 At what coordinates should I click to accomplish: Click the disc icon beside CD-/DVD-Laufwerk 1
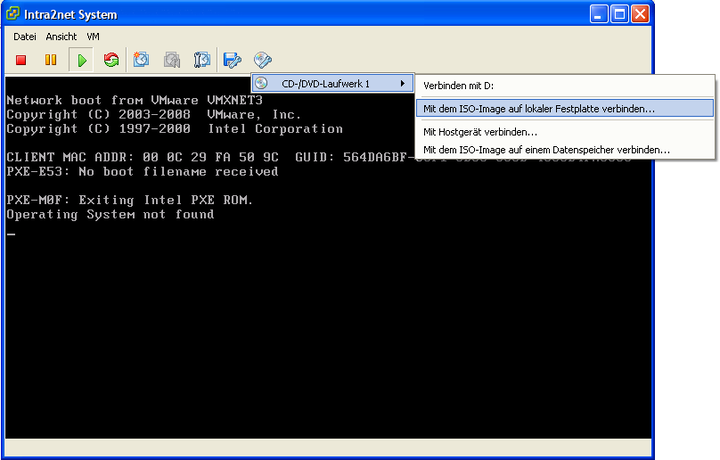pos(261,83)
